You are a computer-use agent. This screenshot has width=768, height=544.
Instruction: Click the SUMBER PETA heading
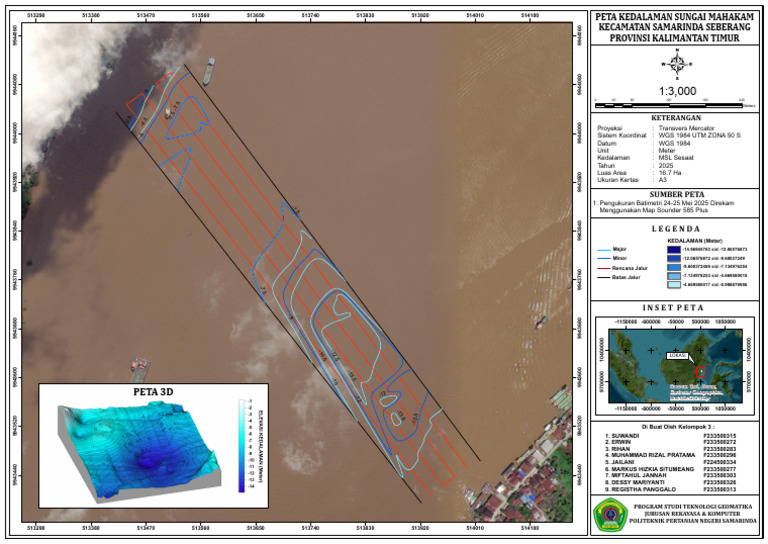(x=677, y=194)
